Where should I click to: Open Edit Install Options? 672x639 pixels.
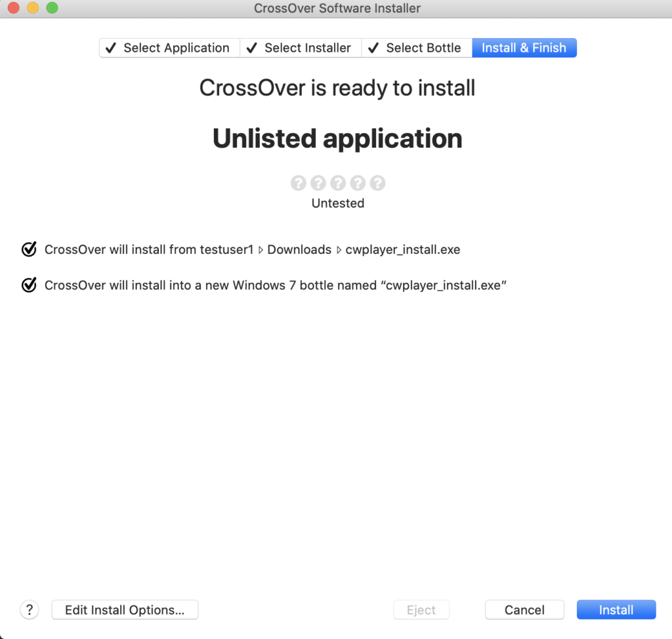[x=125, y=609]
